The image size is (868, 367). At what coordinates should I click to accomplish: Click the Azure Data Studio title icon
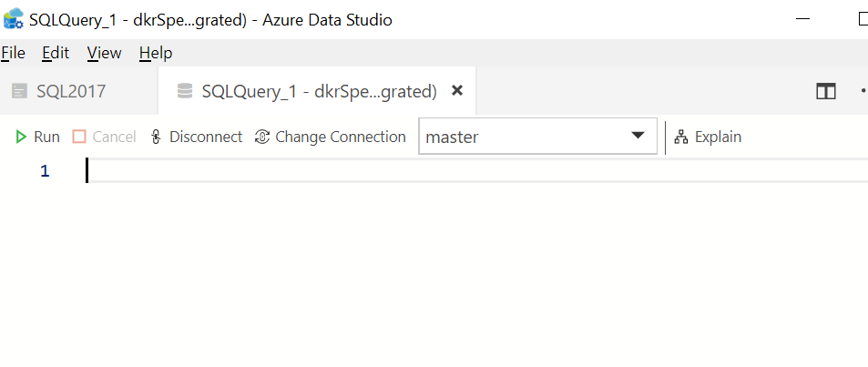14,19
